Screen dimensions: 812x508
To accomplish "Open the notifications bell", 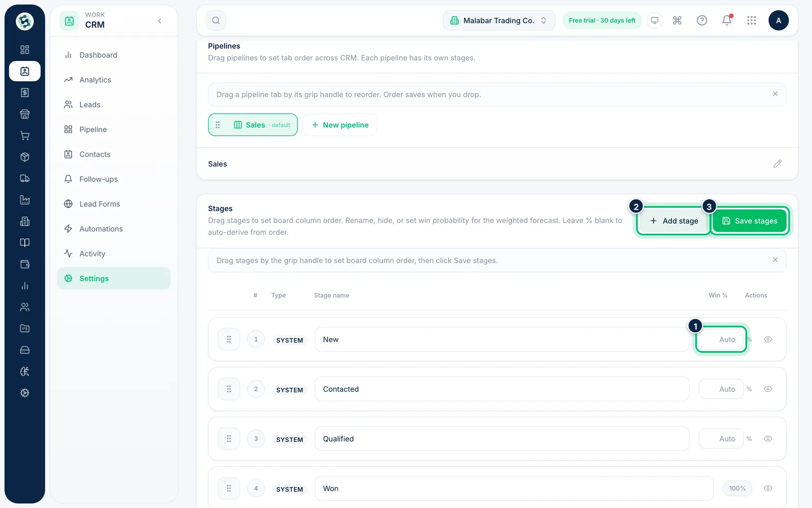I will (x=727, y=20).
